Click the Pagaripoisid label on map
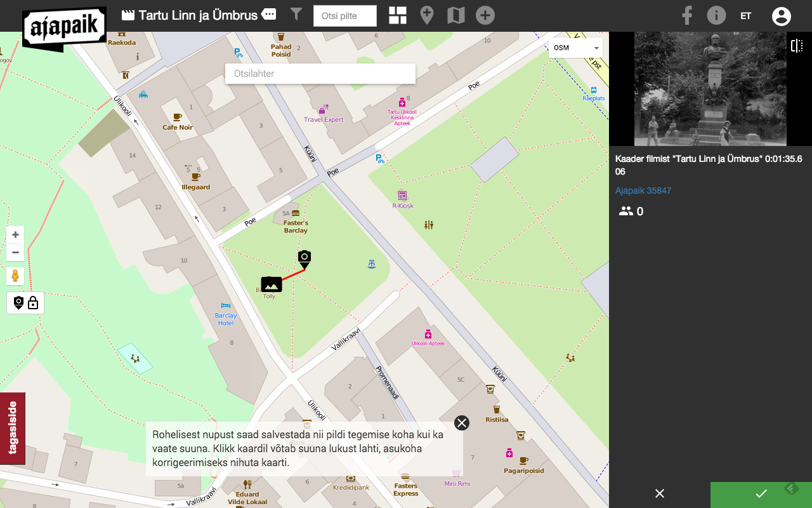 (524, 471)
